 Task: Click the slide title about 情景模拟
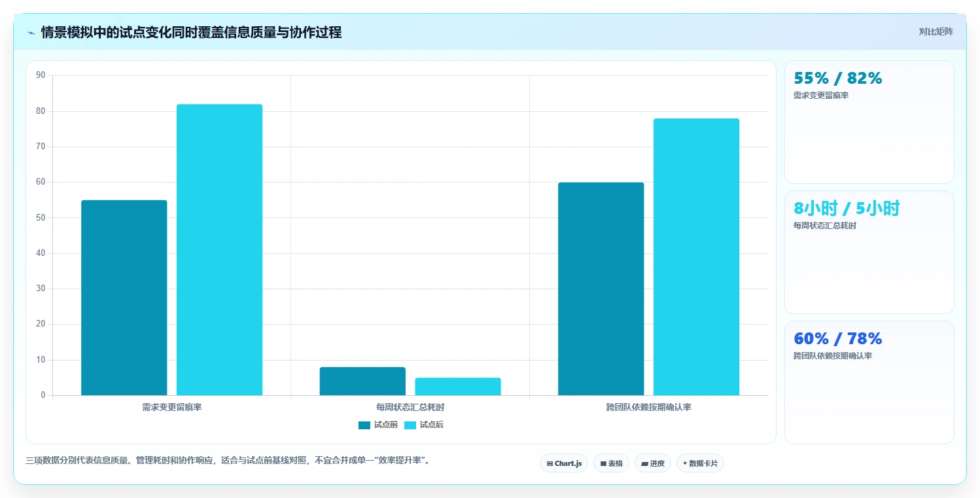click(x=191, y=33)
